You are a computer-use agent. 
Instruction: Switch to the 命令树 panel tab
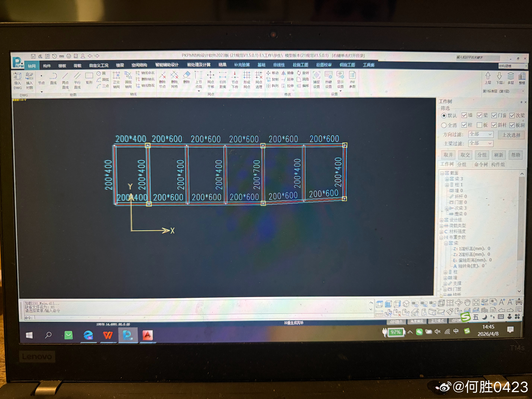tap(481, 164)
